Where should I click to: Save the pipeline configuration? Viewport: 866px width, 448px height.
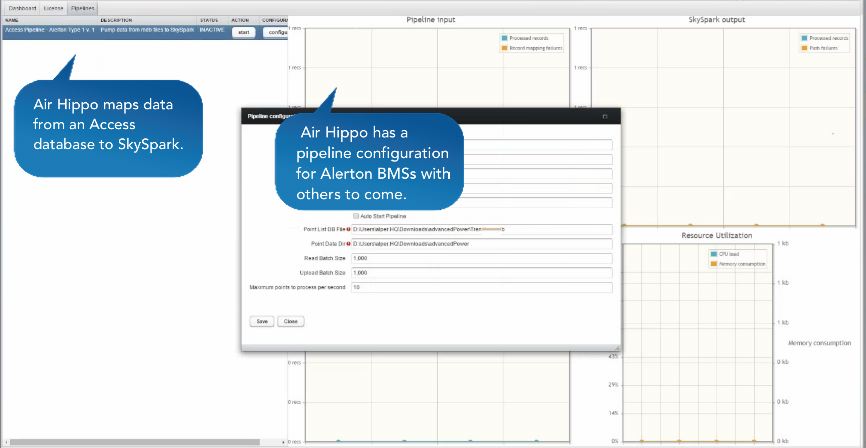pyautogui.click(x=262, y=321)
